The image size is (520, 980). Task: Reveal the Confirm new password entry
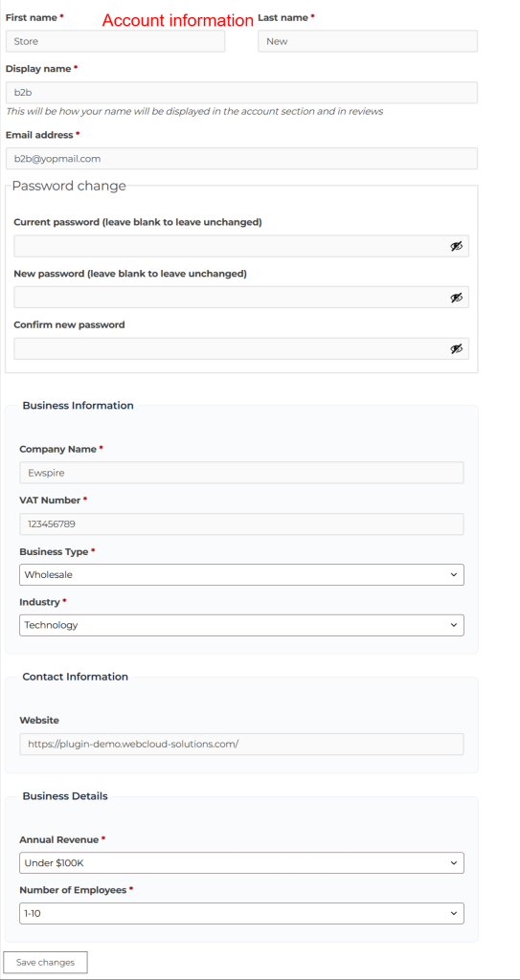(456, 348)
